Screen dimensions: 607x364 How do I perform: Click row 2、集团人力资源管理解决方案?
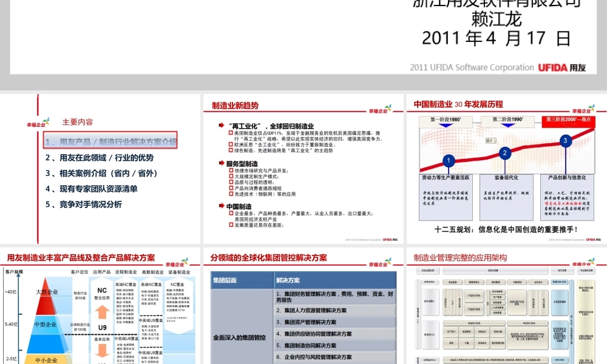tap(335, 310)
